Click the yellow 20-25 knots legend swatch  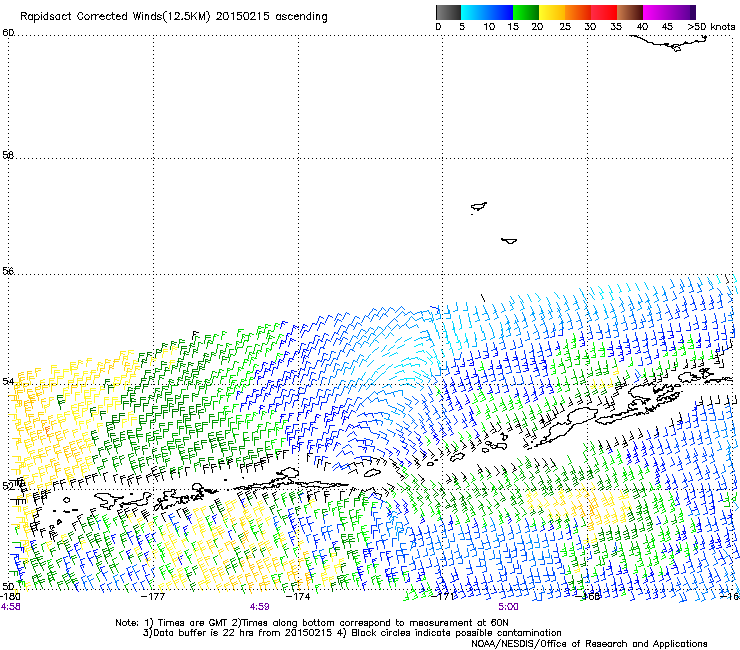coord(552,12)
